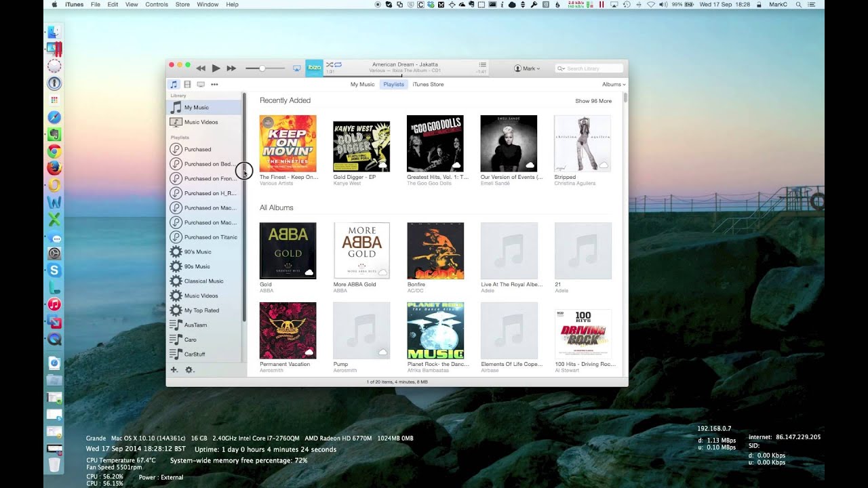Open the Controls menu

pos(157,4)
